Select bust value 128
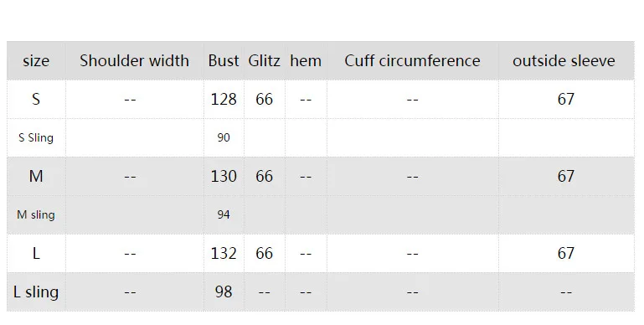Viewport: 644px width, 325px height. [224, 99]
